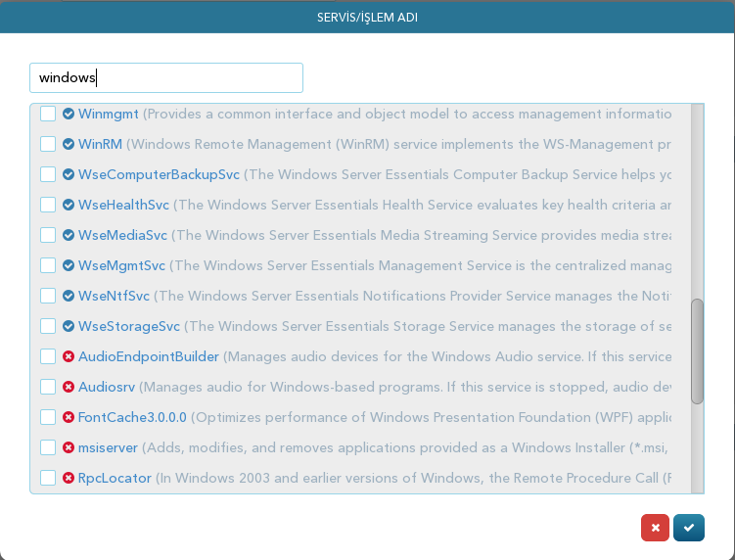Click description "Manages audio for Windows-based programs"

point(405,387)
